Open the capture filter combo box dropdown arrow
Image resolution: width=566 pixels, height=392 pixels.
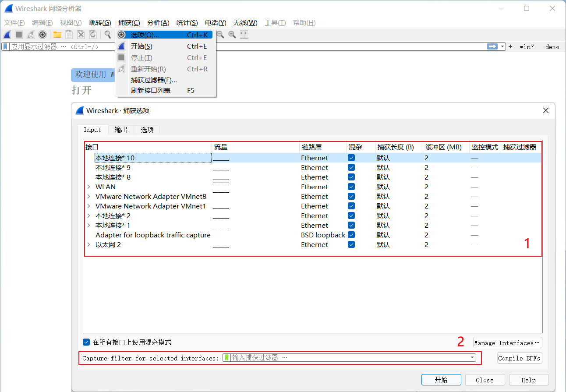472,358
